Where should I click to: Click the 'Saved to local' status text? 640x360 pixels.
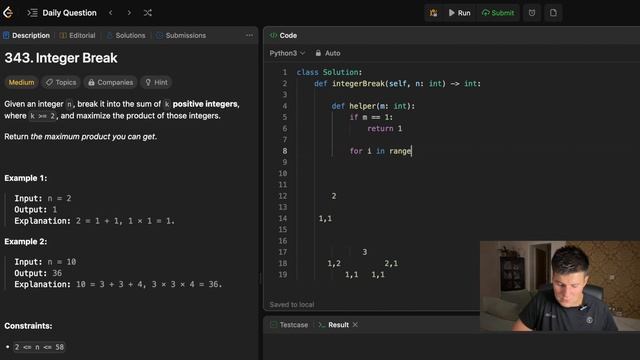click(292, 304)
